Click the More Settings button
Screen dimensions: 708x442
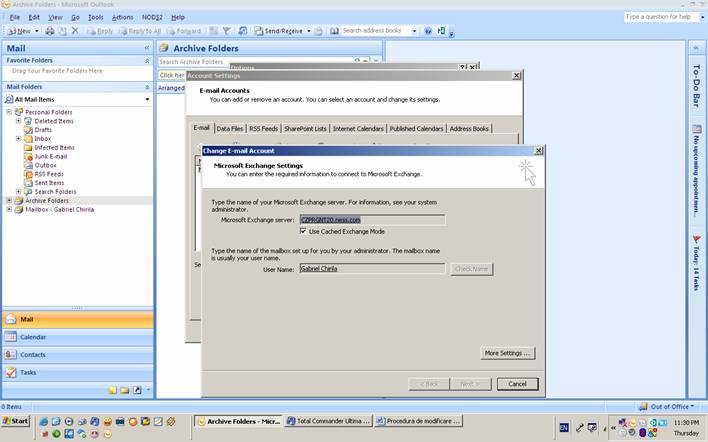(508, 353)
